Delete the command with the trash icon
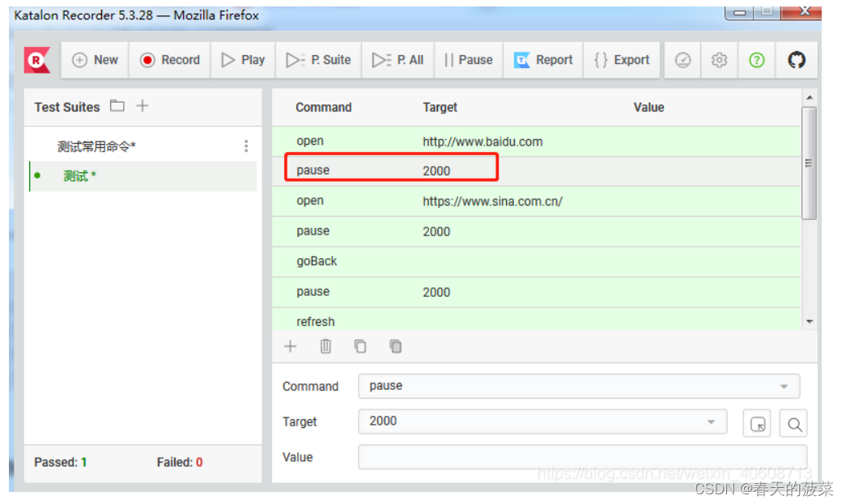Viewport: 846px width, 504px height. click(x=325, y=346)
